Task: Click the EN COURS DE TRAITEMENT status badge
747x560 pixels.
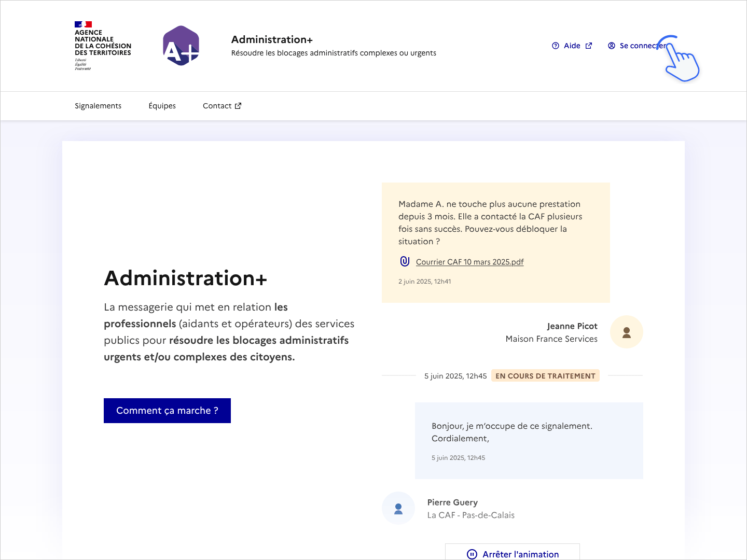Action: (x=545, y=375)
